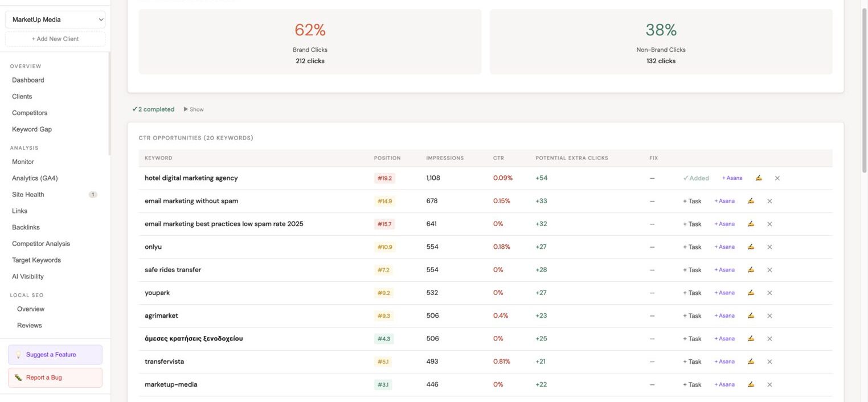
Task: Click the Potential Extra Clicks column header
Action: pyautogui.click(x=572, y=158)
